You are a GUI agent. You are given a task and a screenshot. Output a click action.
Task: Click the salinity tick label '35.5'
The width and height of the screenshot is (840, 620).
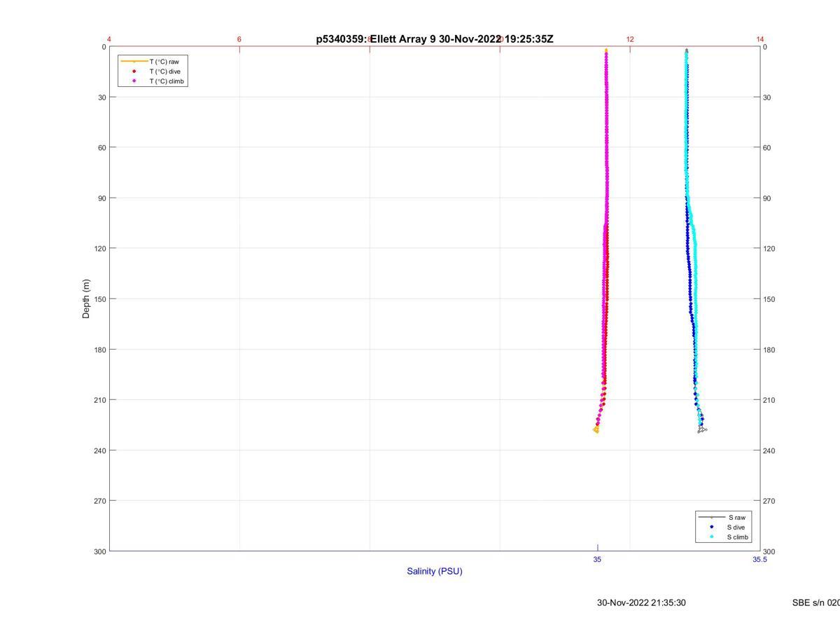pyautogui.click(x=759, y=559)
